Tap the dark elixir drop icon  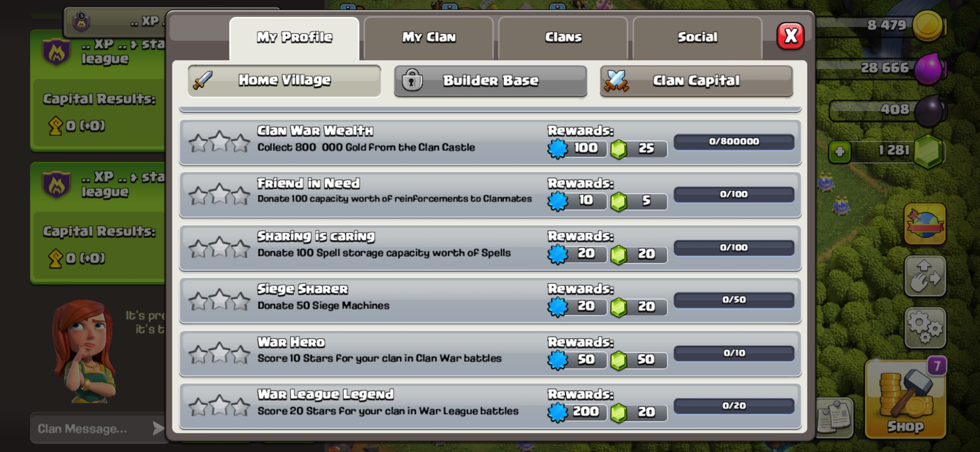pos(928,110)
